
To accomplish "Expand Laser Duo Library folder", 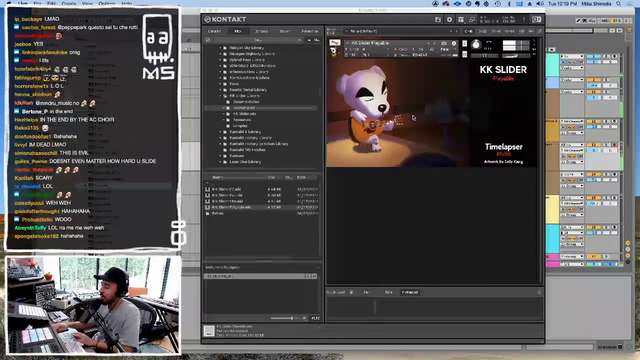I will [x=220, y=162].
